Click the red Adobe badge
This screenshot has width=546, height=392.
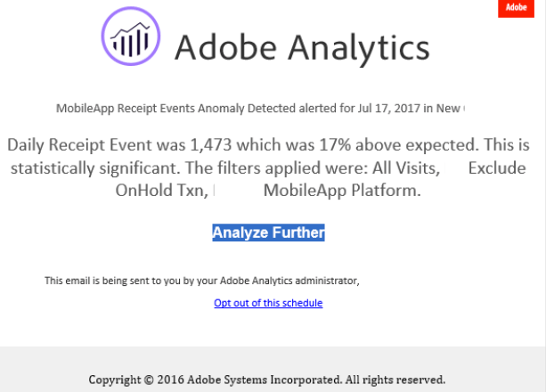point(516,8)
